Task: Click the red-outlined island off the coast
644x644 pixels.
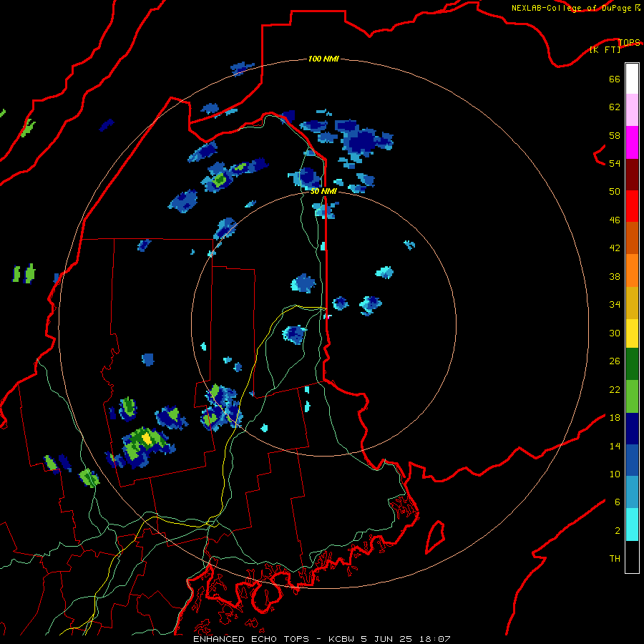Action: [434, 537]
